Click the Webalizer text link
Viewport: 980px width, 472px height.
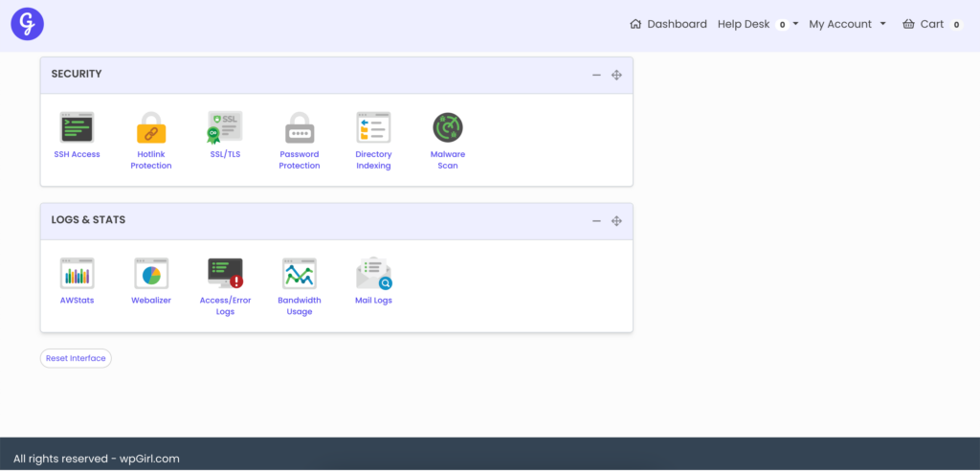click(151, 300)
